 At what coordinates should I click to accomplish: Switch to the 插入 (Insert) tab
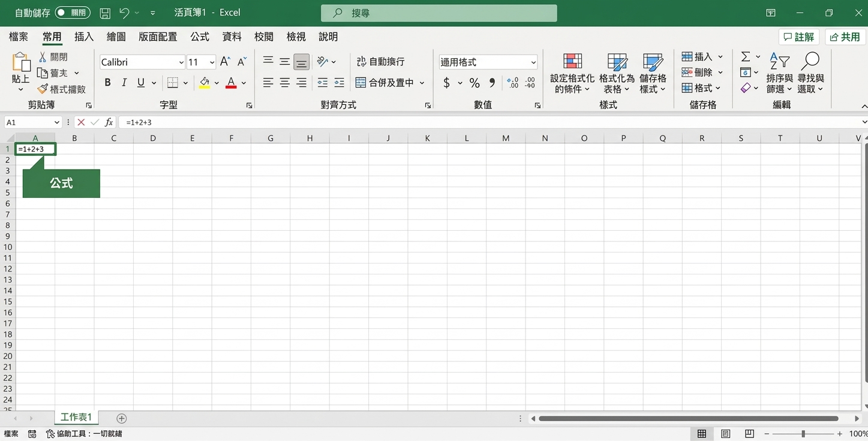(84, 37)
